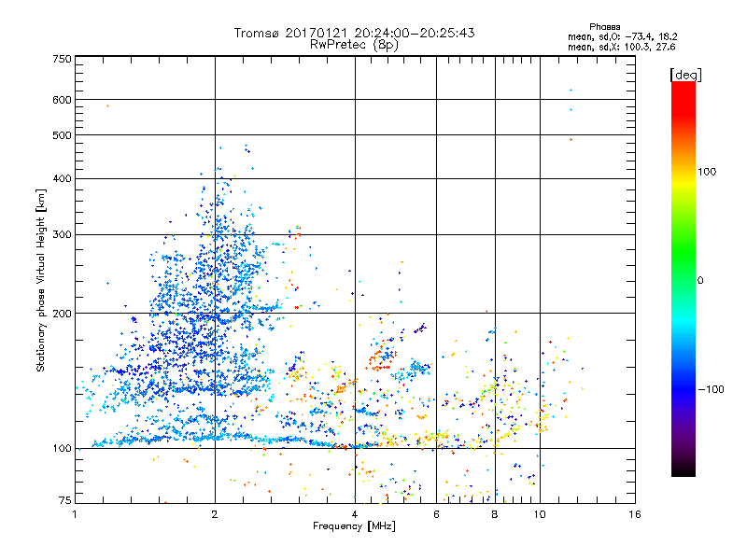Viewport: 747px width, 560px height.
Task: Click the x-axis label '6'
Action: (436, 514)
